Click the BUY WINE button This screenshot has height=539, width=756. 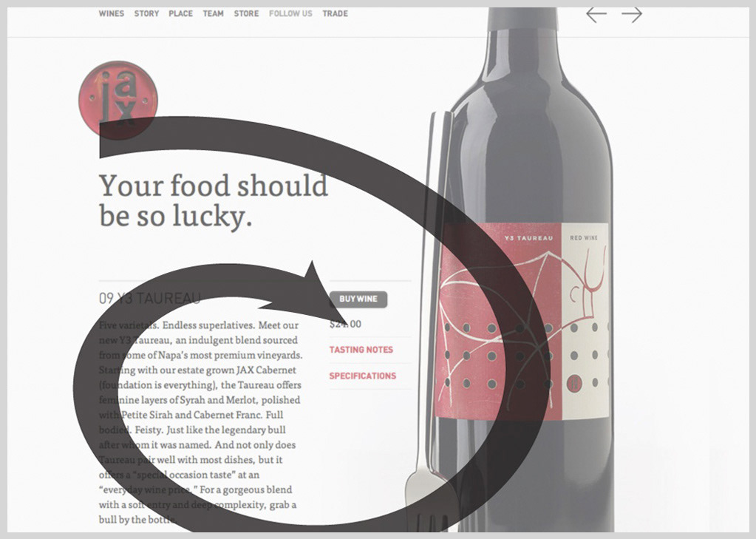(x=358, y=299)
